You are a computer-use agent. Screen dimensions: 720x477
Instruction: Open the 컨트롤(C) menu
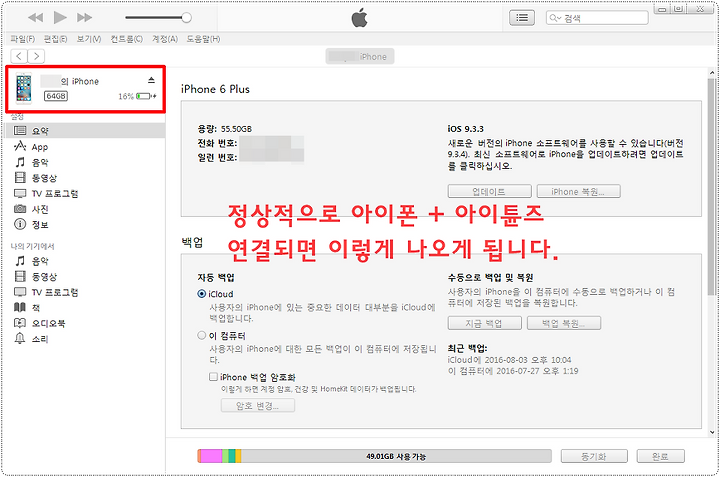click(127, 39)
